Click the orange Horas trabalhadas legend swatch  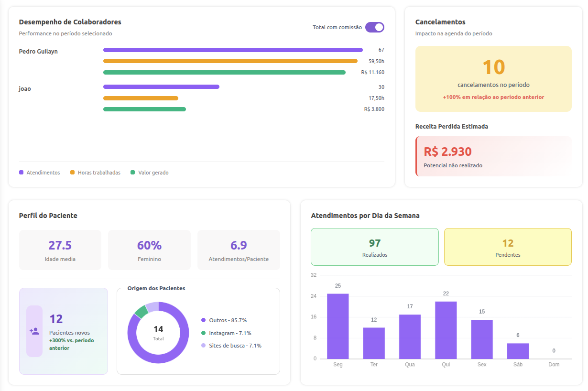point(72,173)
